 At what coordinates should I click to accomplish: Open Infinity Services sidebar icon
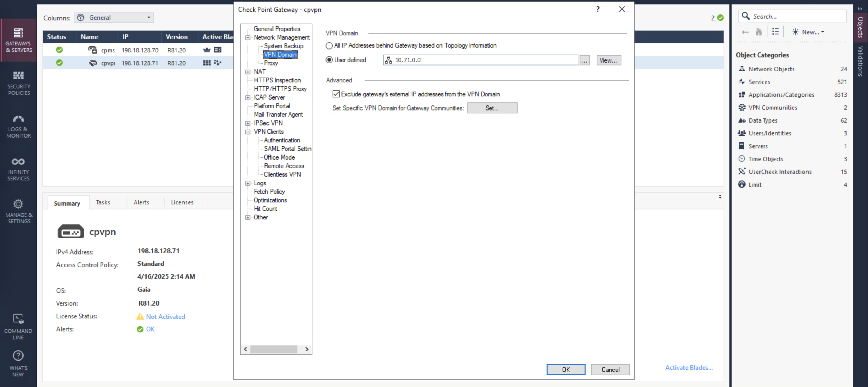pos(18,169)
